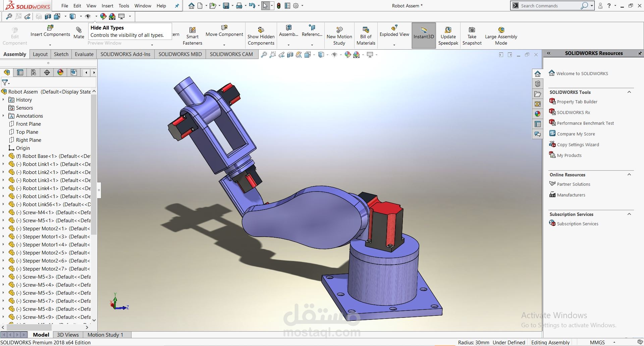
Task: Open DisplayManager color ball tab
Action: [x=60, y=72]
